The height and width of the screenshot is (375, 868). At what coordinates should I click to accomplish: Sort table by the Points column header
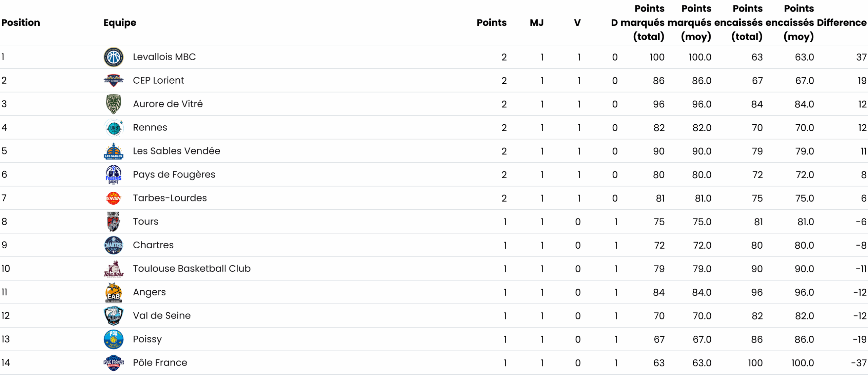(x=491, y=23)
